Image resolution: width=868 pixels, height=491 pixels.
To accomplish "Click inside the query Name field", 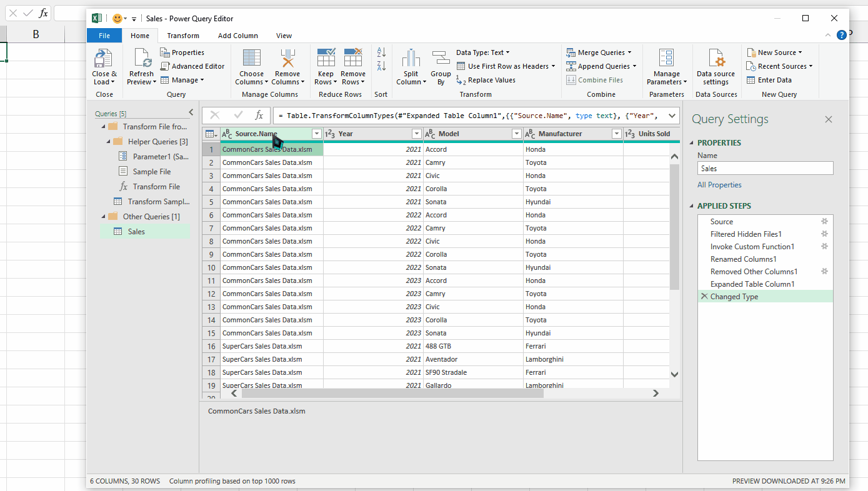I will [x=765, y=167].
